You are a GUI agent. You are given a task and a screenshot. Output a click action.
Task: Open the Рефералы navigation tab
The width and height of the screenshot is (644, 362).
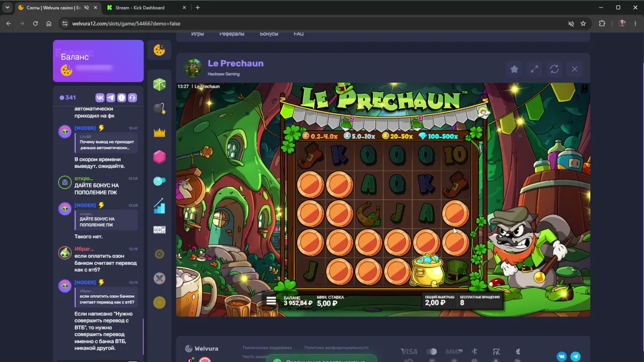coord(232,34)
